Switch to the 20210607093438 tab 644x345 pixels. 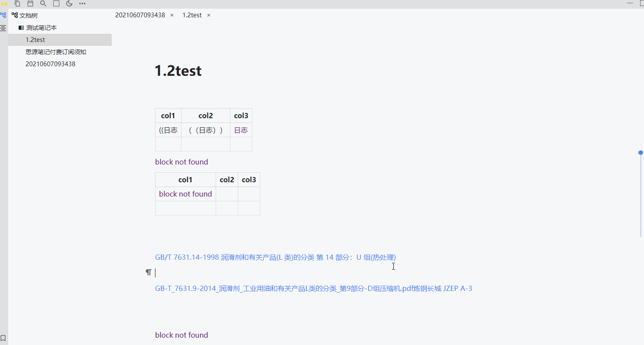pos(140,15)
